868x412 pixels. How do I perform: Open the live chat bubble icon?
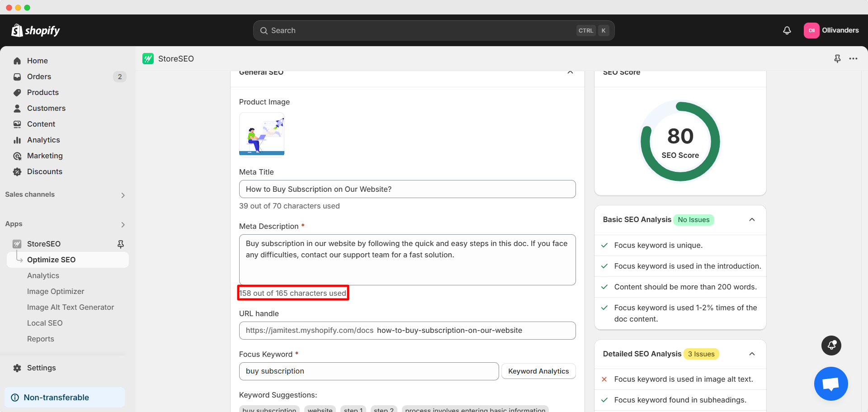point(831,384)
